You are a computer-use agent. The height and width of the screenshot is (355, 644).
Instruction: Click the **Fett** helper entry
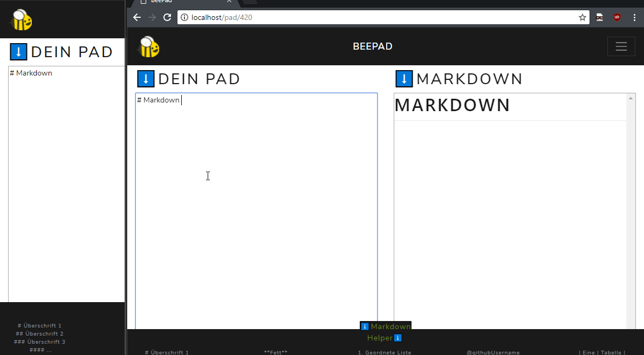click(276, 352)
